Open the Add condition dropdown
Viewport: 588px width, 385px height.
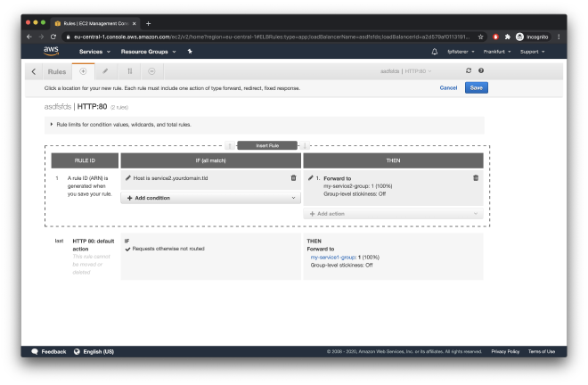tap(211, 198)
